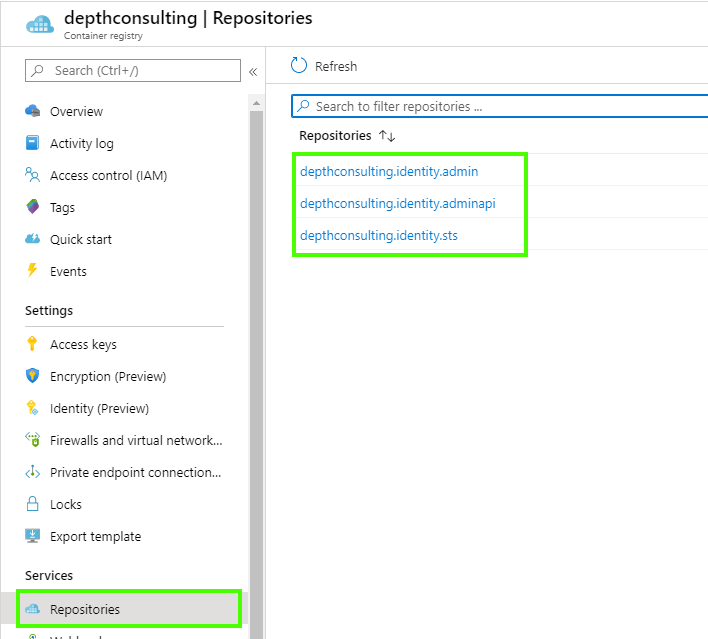The width and height of the screenshot is (708, 639).
Task: Open depthconsulting.identity.adminapi repository
Action: click(397, 204)
